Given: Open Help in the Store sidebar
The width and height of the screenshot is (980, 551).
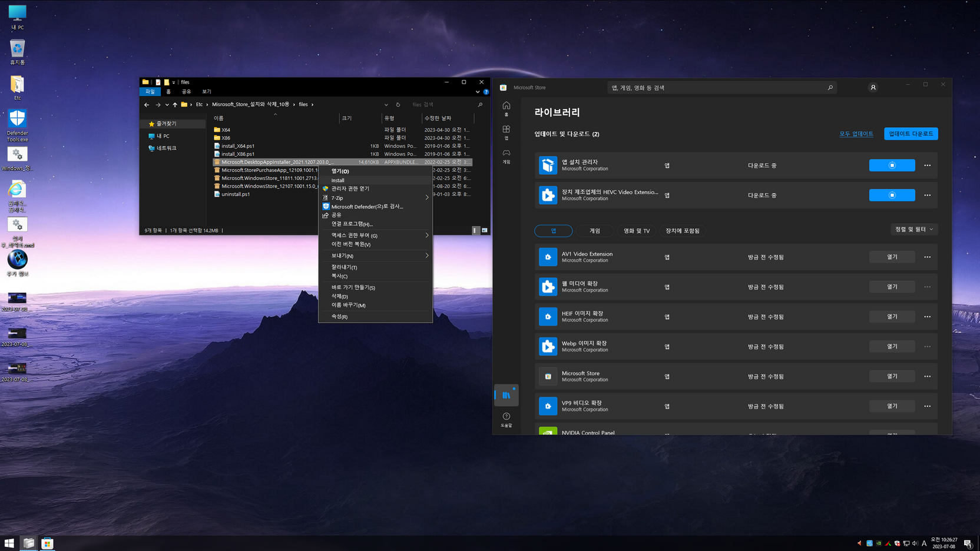Looking at the screenshot, I should (506, 420).
